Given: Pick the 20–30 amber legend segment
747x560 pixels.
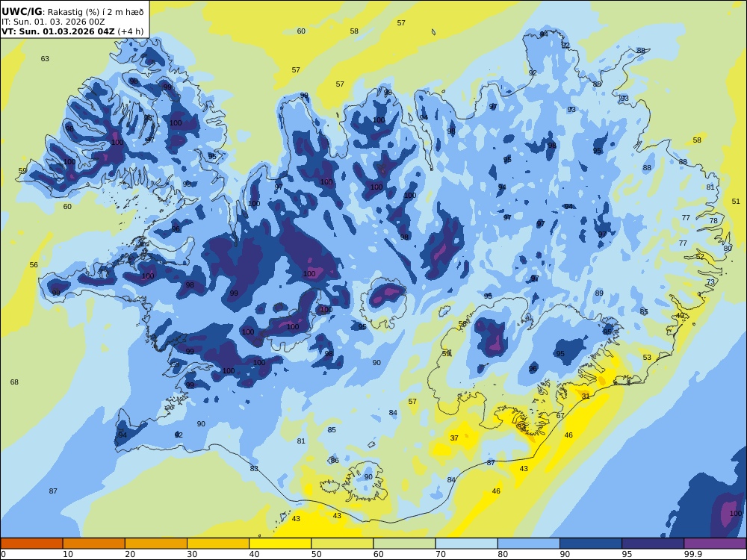Looking at the screenshot, I should point(156,544).
